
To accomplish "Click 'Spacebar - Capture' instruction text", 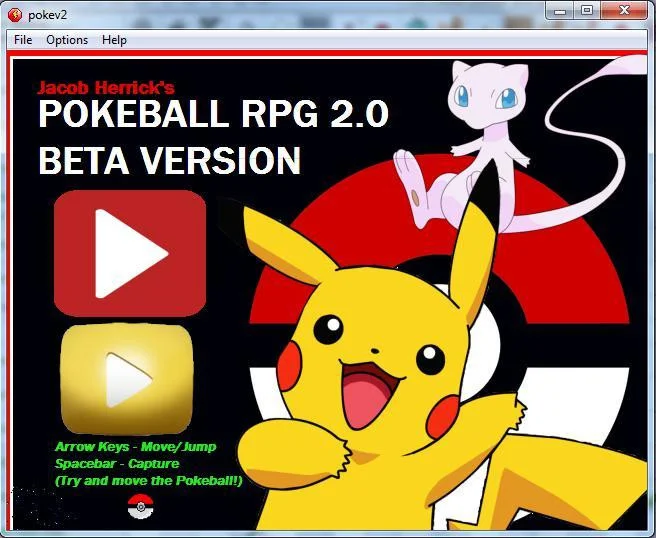I will click(x=117, y=464).
